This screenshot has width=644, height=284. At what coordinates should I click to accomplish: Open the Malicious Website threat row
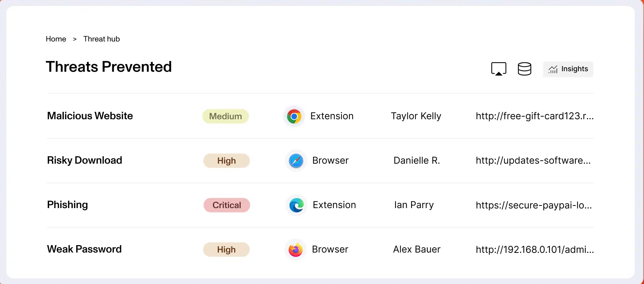point(90,116)
